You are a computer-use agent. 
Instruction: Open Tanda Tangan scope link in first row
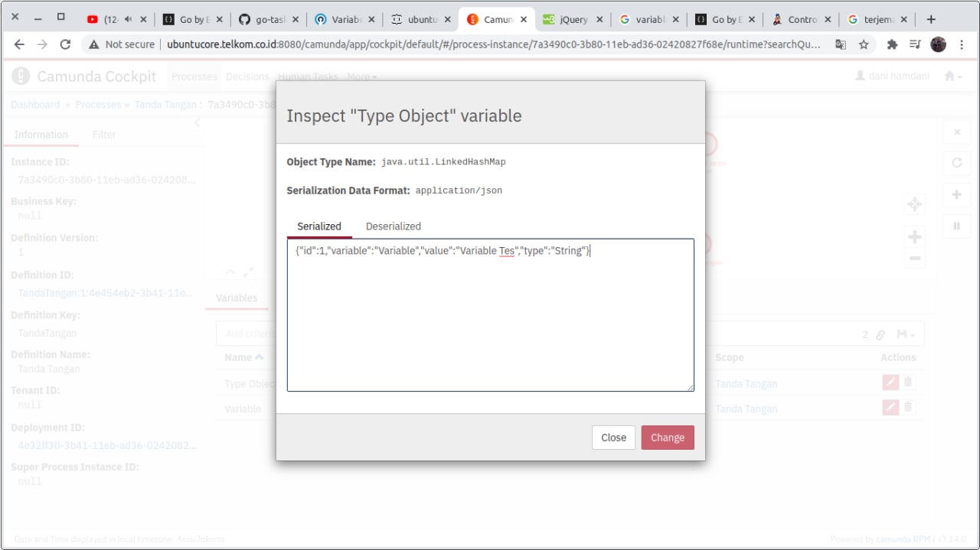coord(746,384)
